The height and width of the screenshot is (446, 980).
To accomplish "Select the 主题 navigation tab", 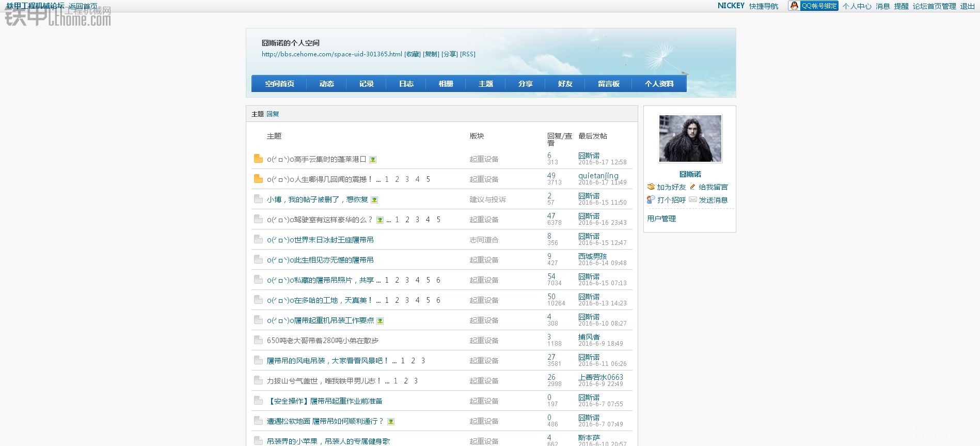I will [485, 84].
